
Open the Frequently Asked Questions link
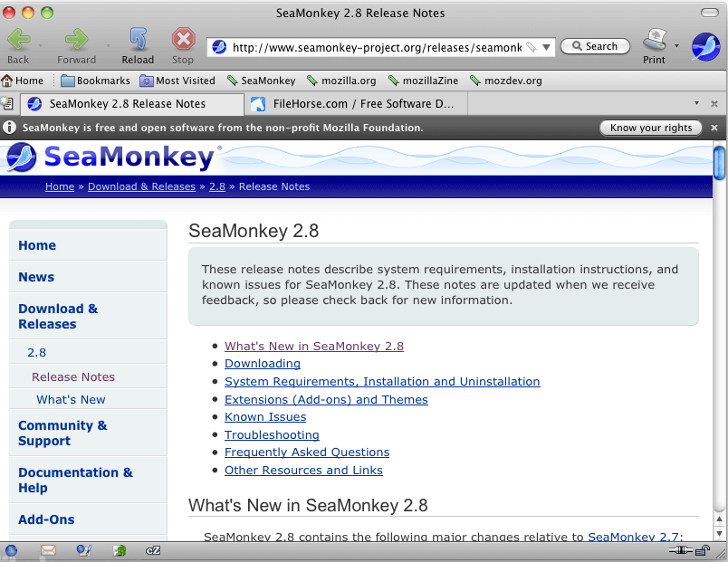[x=307, y=452]
